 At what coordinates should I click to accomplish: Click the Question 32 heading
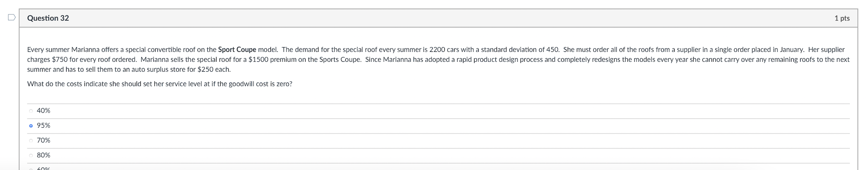point(48,18)
